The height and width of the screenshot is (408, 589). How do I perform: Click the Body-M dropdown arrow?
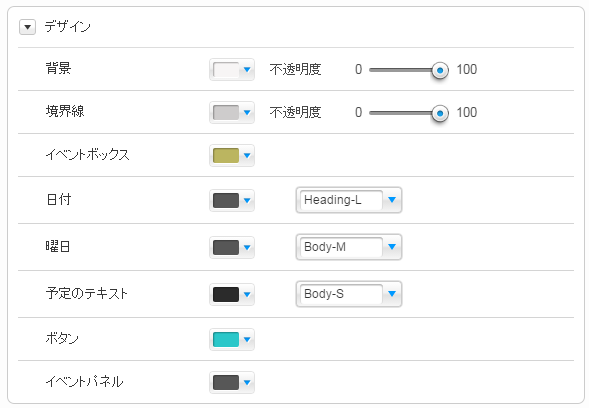pos(392,247)
